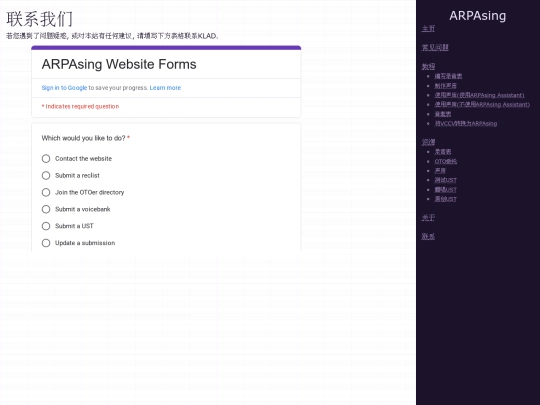Viewport: 540px width, 405px height.
Task: Click the '* Indicates required question' notice
Action: pyautogui.click(x=80, y=106)
